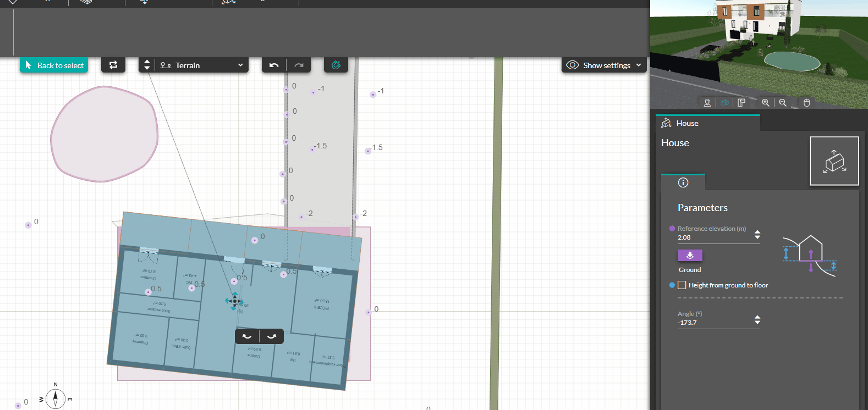The image size is (868, 410).
Task: Click the mouse controls help icon
Action: [806, 103]
